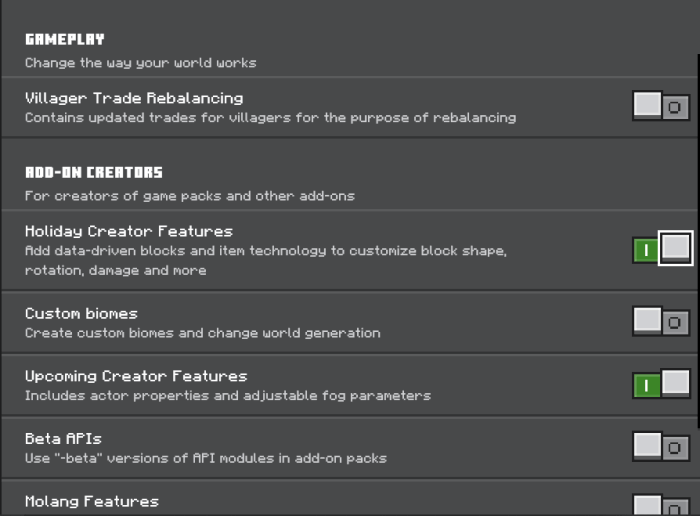Click the vertical scrollbar on the right edge

698,241
